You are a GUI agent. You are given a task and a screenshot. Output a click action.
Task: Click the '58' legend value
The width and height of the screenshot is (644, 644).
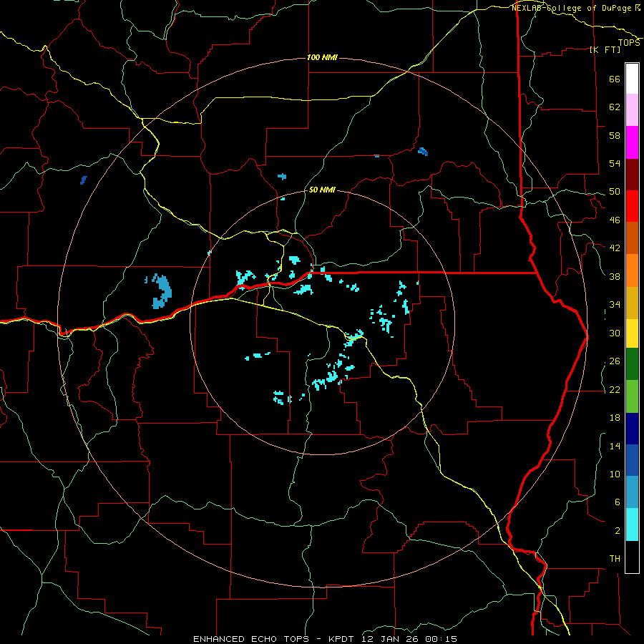pos(615,135)
